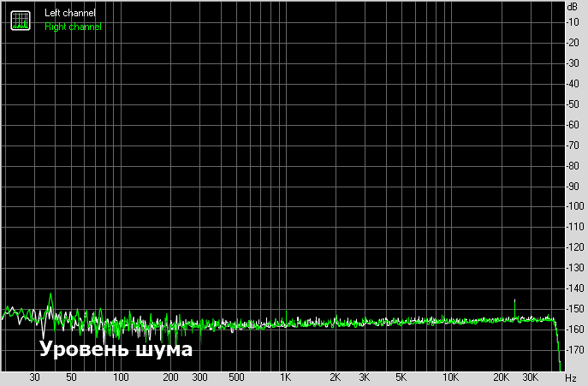
Task: Click the '3K' frequency axis label
Action: 365,377
